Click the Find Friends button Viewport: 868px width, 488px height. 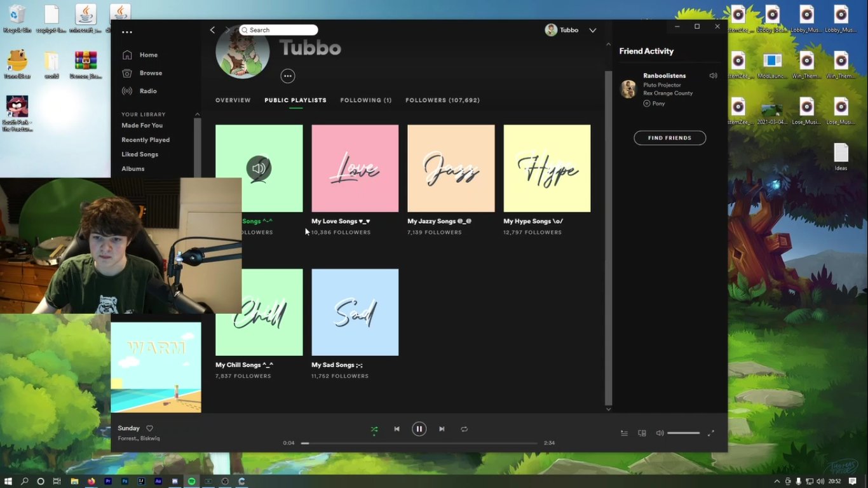670,138
